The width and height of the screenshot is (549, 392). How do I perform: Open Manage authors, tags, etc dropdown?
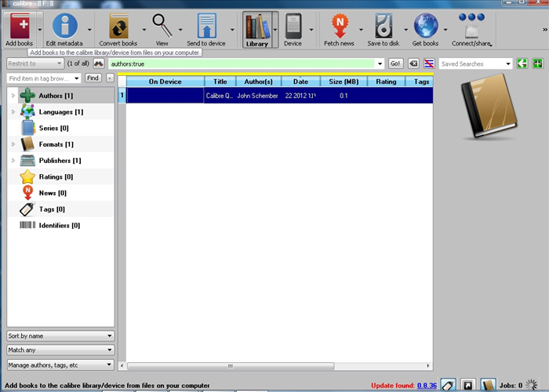(x=60, y=365)
